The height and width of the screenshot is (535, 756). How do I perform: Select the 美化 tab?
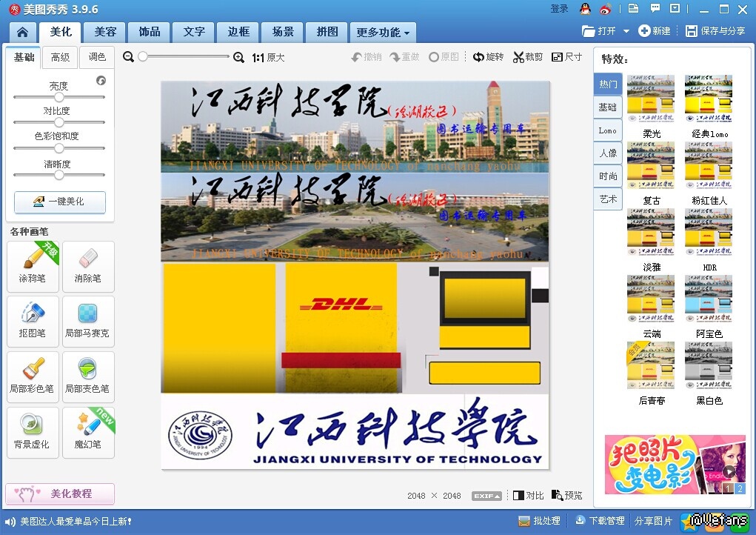[x=60, y=33]
